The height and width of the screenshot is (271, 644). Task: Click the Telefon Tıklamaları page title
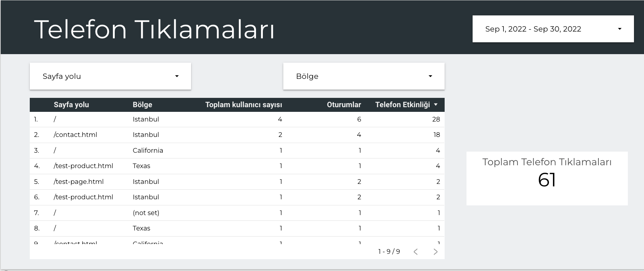pyautogui.click(x=154, y=29)
